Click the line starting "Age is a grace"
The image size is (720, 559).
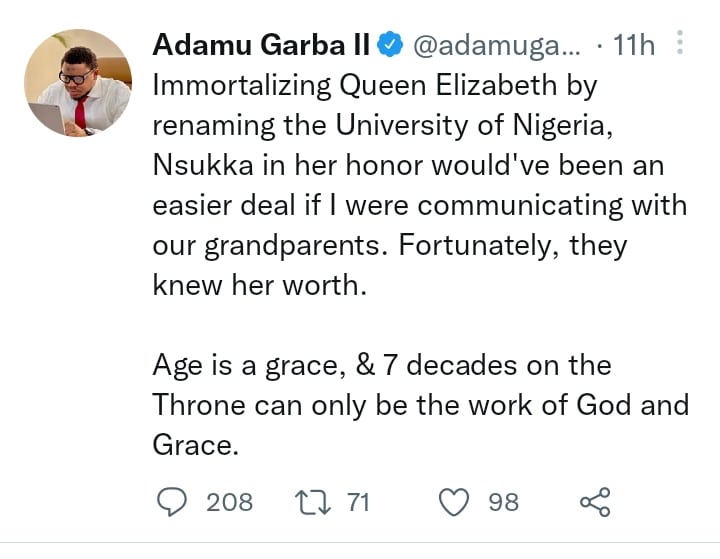tap(381, 365)
